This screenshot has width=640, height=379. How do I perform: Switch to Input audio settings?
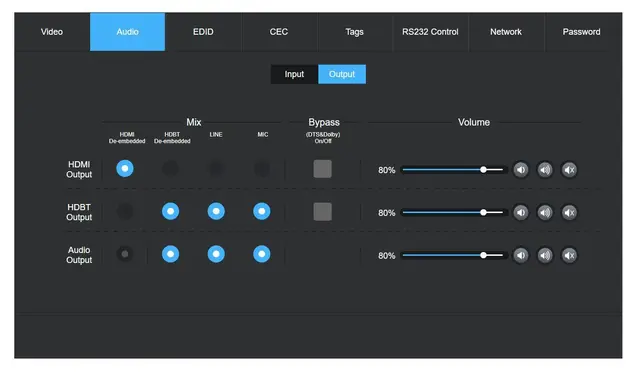pyautogui.click(x=294, y=74)
